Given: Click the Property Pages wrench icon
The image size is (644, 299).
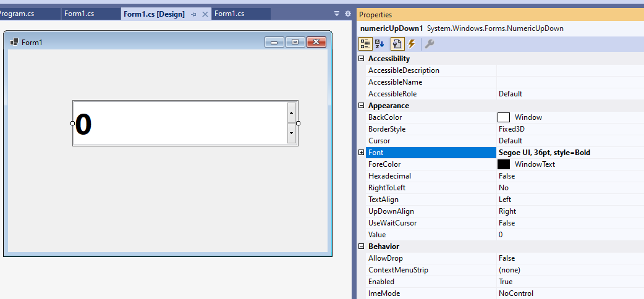Looking at the screenshot, I should [x=429, y=44].
